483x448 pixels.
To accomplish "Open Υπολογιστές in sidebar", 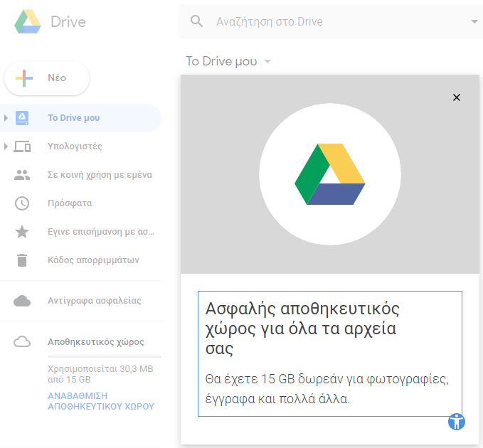I will coord(75,146).
